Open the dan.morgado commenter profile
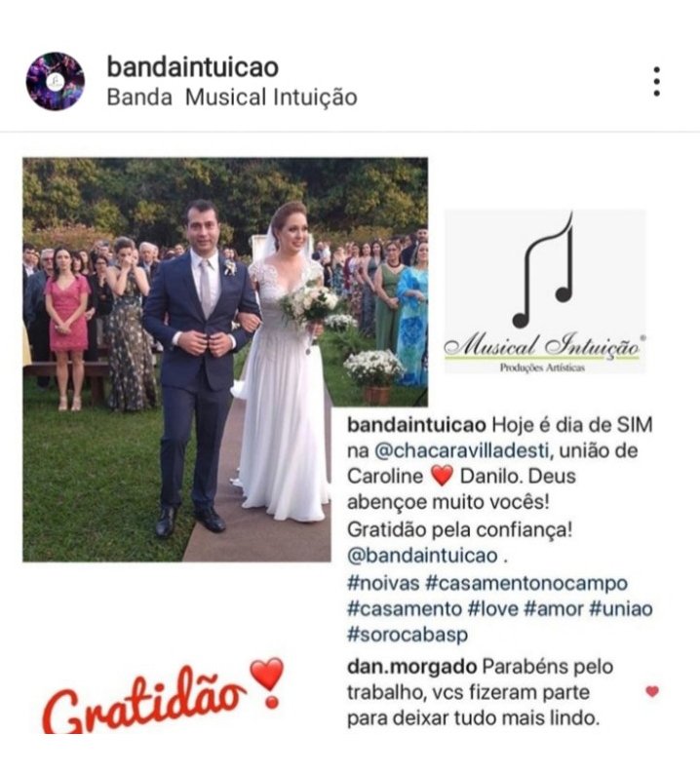The width and height of the screenshot is (700, 774). coord(411,667)
